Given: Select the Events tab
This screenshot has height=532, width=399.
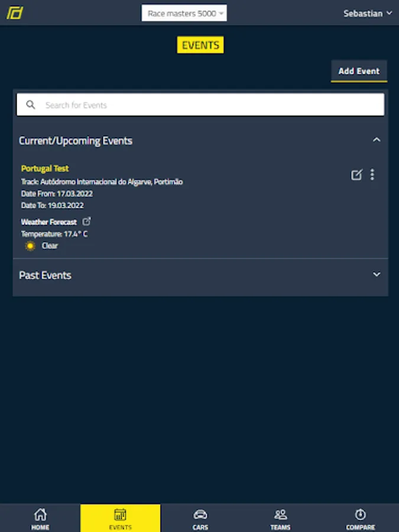Looking at the screenshot, I should click(121, 518).
